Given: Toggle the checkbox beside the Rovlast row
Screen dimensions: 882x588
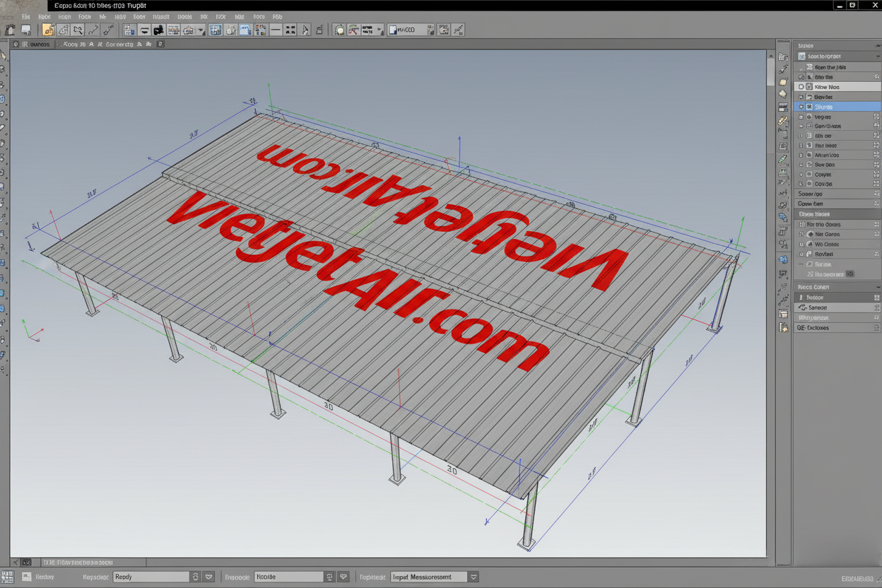Looking at the screenshot, I should [801, 254].
